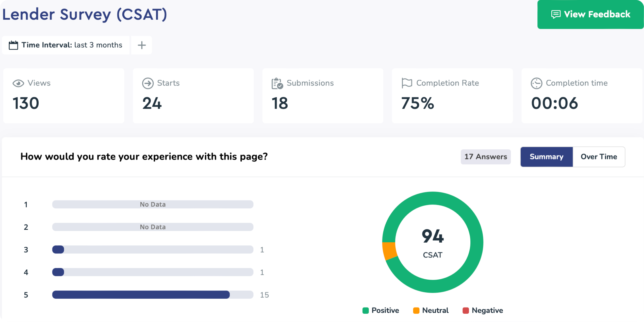This screenshot has height=322, width=644.
Task: Click the arrow icon on Starts card
Action: (148, 83)
